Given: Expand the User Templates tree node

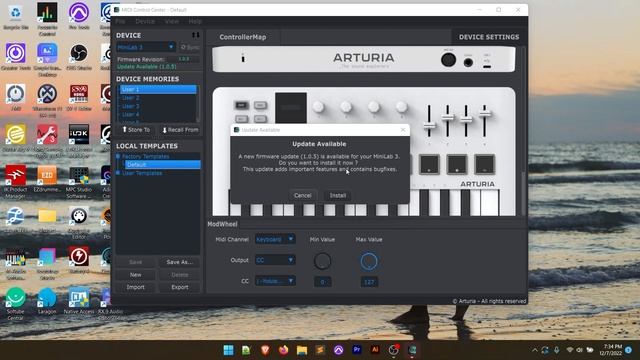Looking at the screenshot, I should coord(118,173).
